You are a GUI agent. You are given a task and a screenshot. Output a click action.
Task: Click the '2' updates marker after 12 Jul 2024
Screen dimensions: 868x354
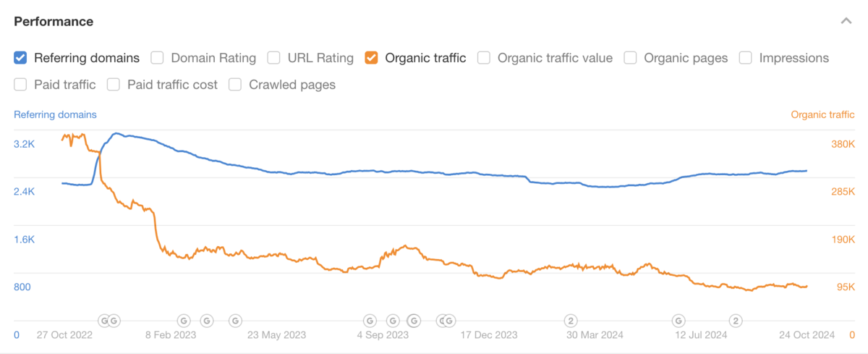pos(736,320)
